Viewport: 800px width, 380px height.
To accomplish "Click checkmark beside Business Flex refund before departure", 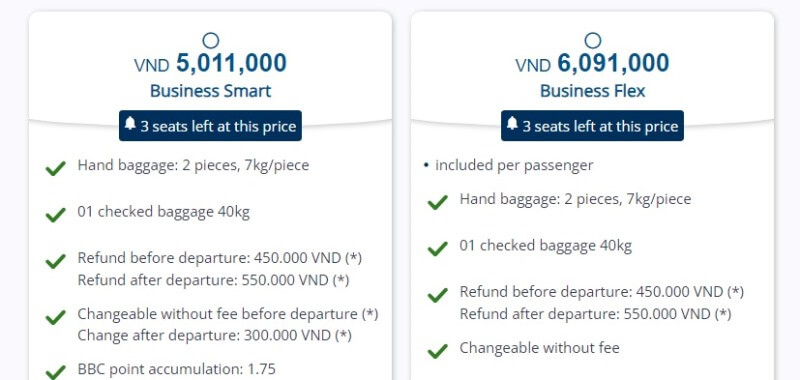I will (438, 295).
